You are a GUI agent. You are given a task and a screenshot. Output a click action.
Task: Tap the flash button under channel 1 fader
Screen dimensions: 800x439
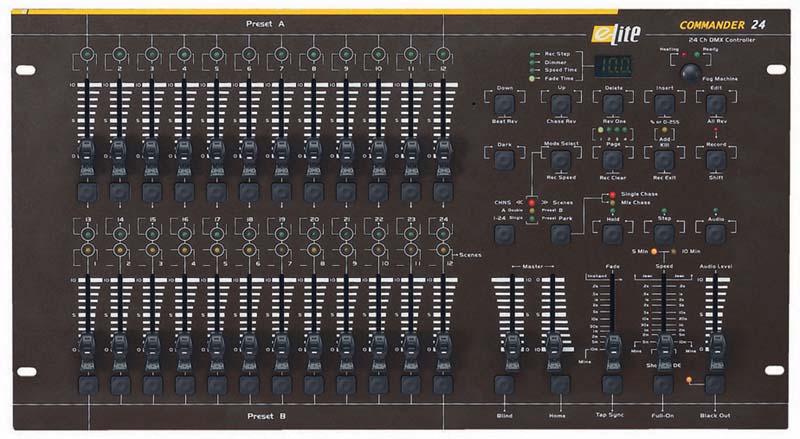point(87,192)
